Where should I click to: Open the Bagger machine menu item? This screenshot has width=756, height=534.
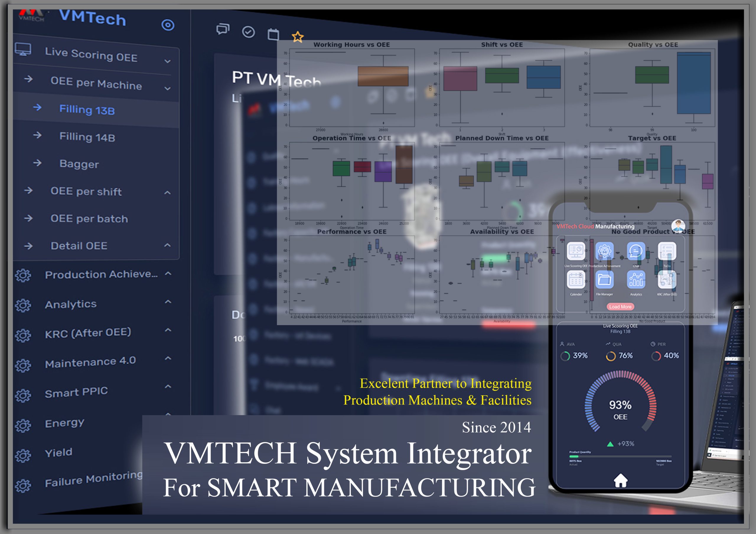click(x=79, y=164)
